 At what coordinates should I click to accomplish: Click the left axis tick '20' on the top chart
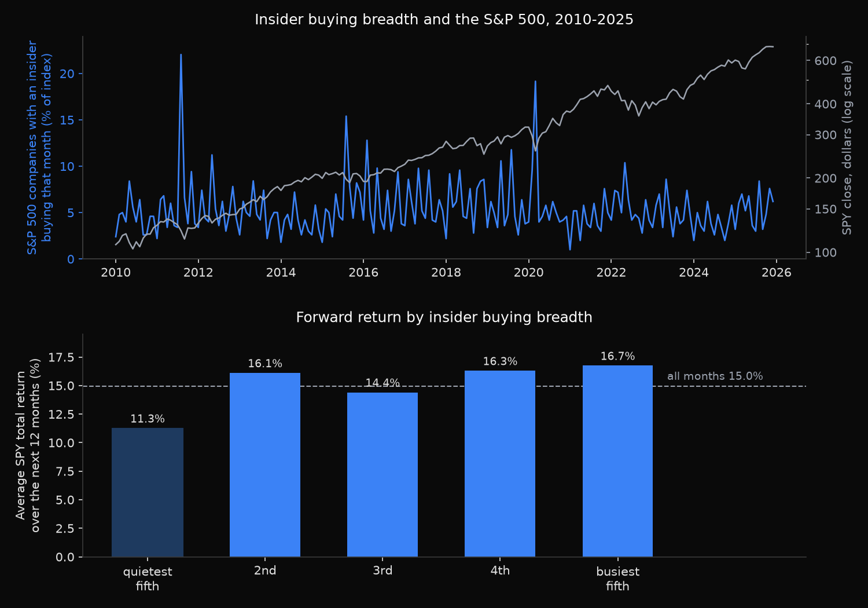click(x=68, y=74)
